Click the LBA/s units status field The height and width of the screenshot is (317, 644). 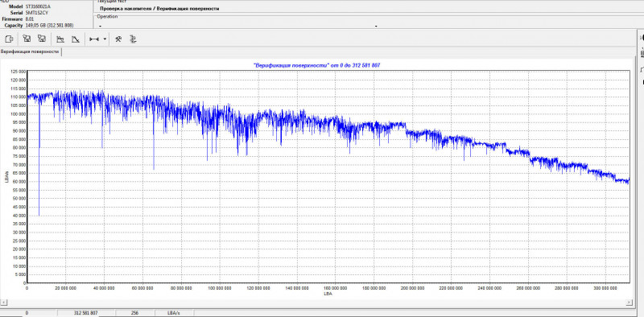(174, 313)
